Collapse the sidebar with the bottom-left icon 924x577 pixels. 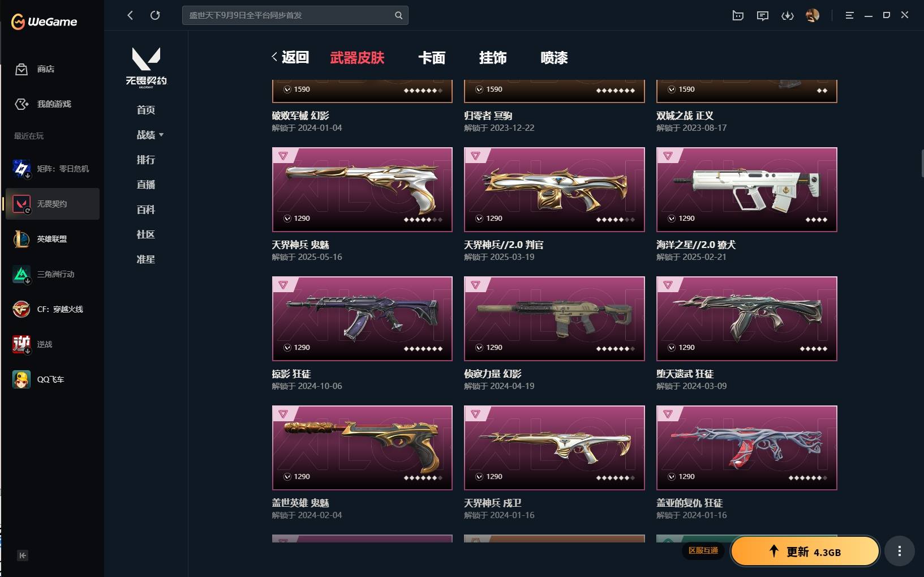click(23, 555)
